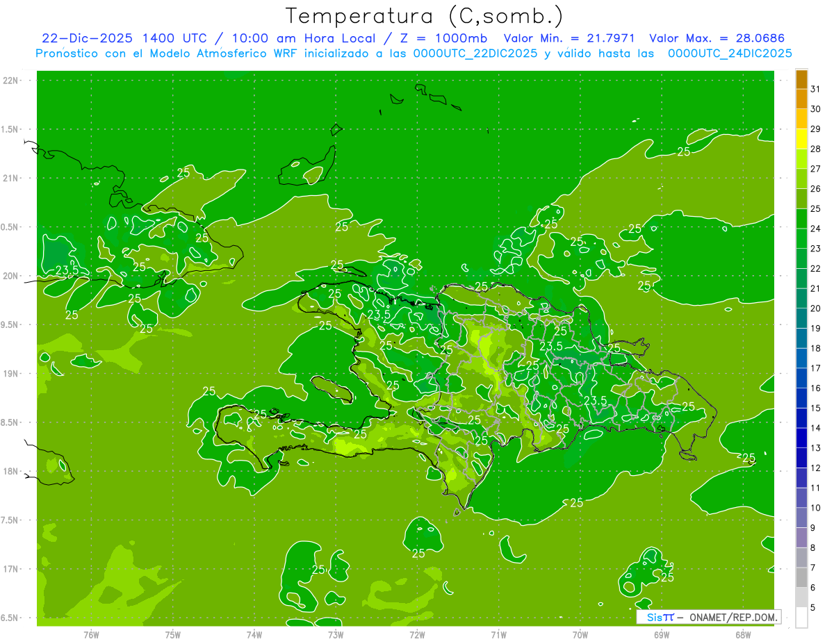Click the yellow swatch between 27 and 28
834x644 pixels.
coord(801,158)
